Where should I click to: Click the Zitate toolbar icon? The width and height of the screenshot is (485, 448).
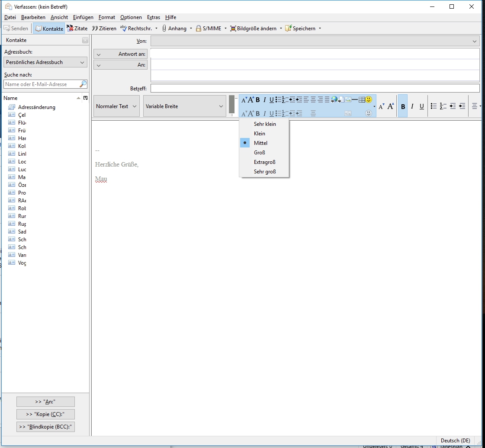pyautogui.click(x=70, y=29)
